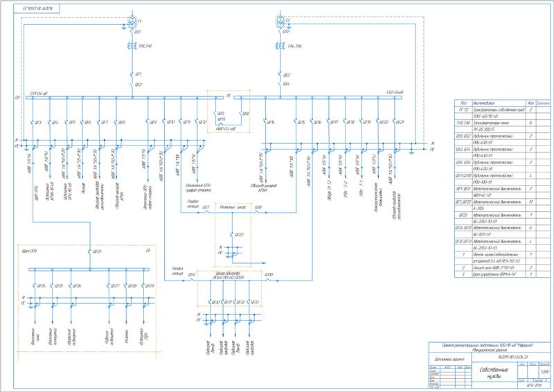Click the QS4 switch symbol
This screenshot has width=554, height=392.
280,84
